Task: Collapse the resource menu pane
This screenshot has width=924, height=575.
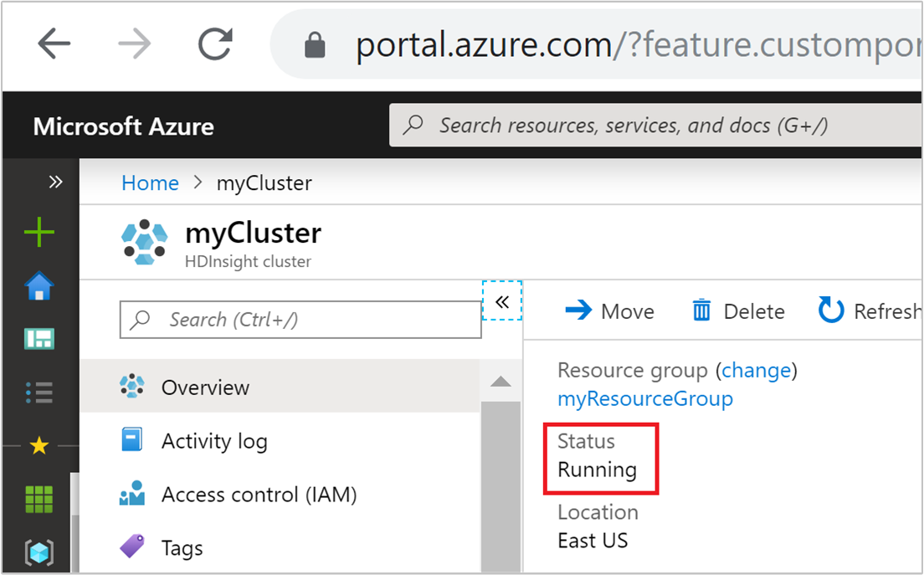Action: (502, 301)
